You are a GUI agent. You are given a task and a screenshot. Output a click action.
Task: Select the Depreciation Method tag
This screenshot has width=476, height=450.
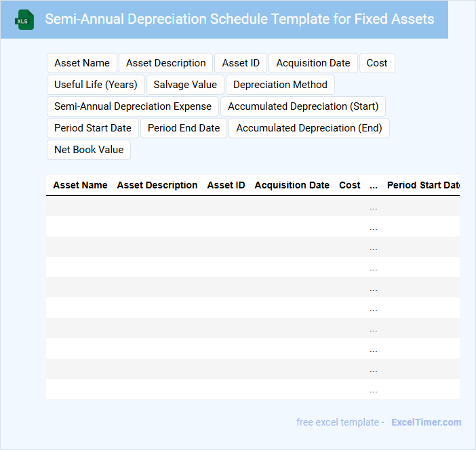pyautogui.click(x=280, y=85)
